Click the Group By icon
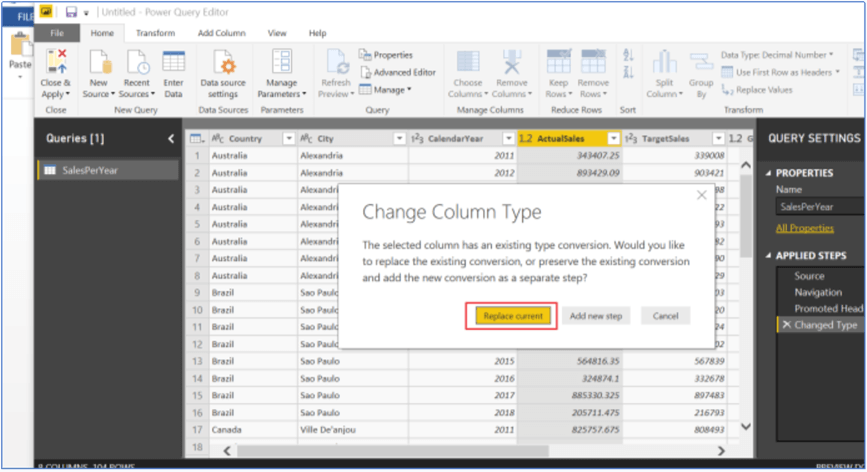 pyautogui.click(x=701, y=63)
